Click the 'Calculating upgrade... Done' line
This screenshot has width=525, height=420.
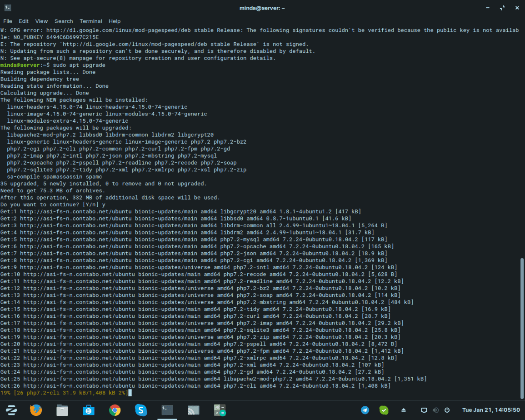(x=45, y=93)
